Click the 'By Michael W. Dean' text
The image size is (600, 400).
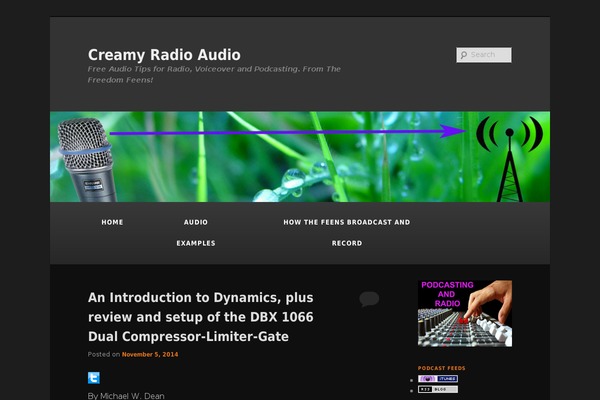click(x=126, y=396)
